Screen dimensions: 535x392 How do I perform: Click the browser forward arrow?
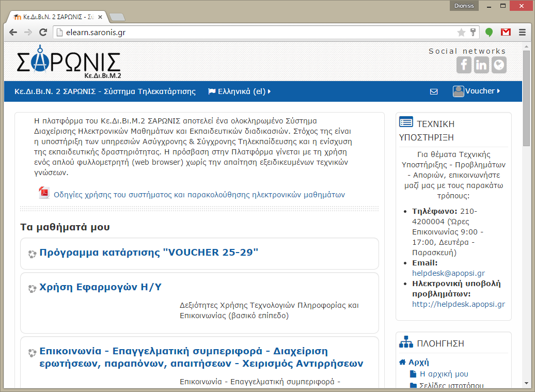[28, 33]
